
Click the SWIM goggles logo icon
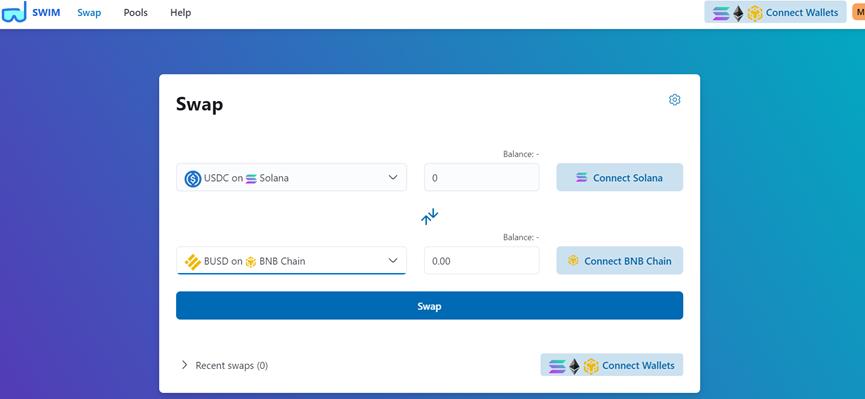14,12
